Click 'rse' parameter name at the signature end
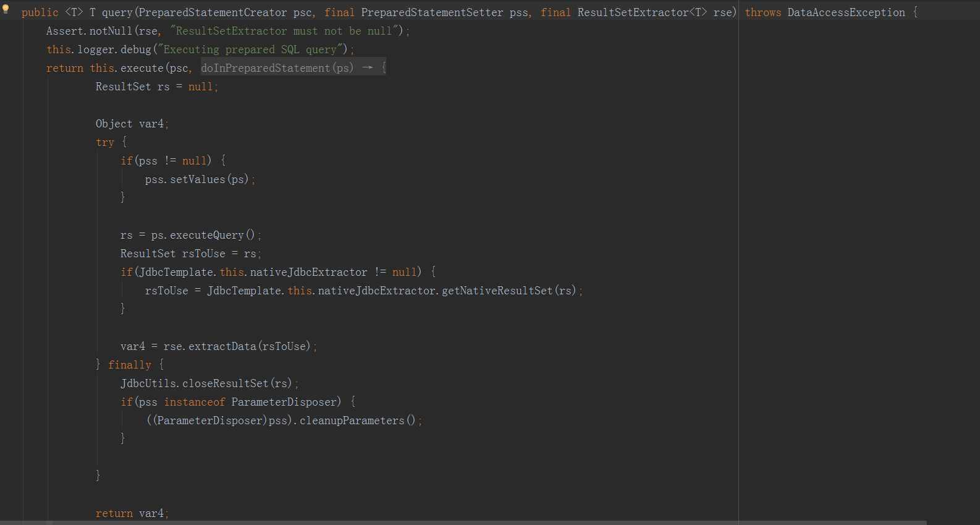This screenshot has height=525, width=980. tap(723, 12)
